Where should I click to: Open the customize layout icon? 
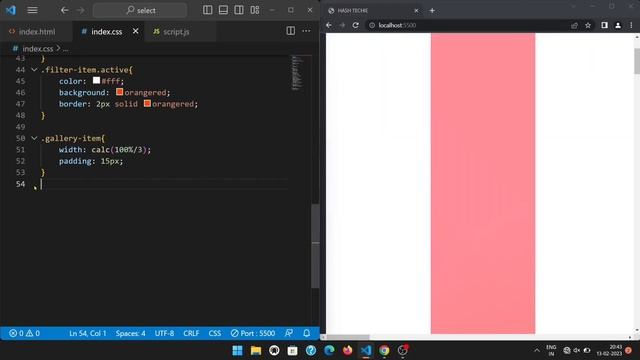click(x=255, y=10)
